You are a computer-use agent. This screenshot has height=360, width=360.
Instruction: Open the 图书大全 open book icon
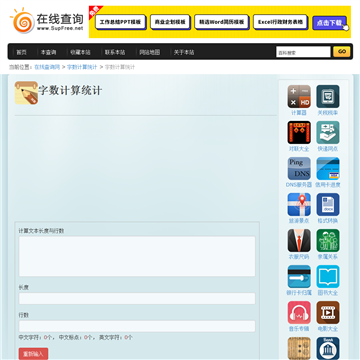pos(328,276)
